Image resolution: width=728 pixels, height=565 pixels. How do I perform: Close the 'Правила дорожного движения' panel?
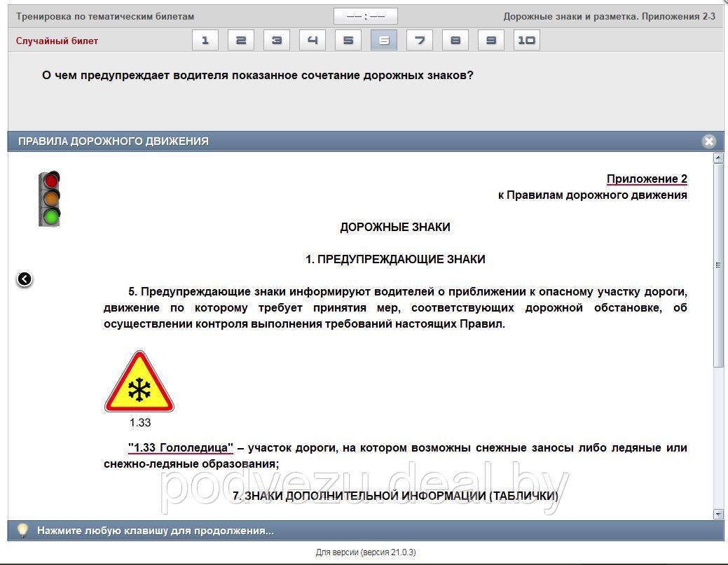(709, 141)
